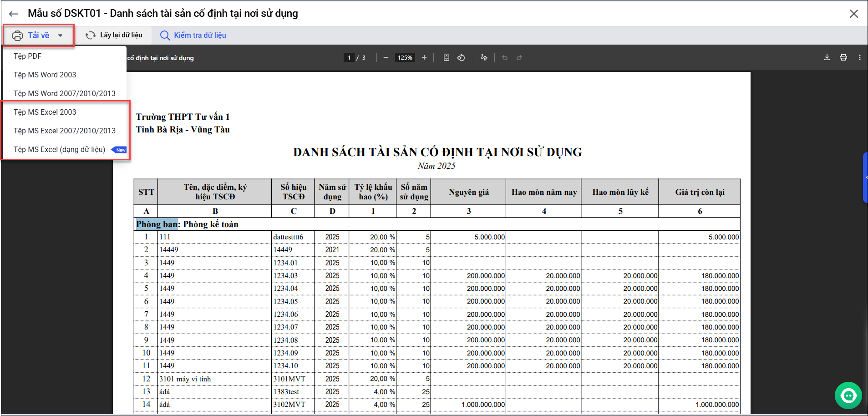
Task: Print the PDF from viewer toolbar
Action: click(843, 58)
